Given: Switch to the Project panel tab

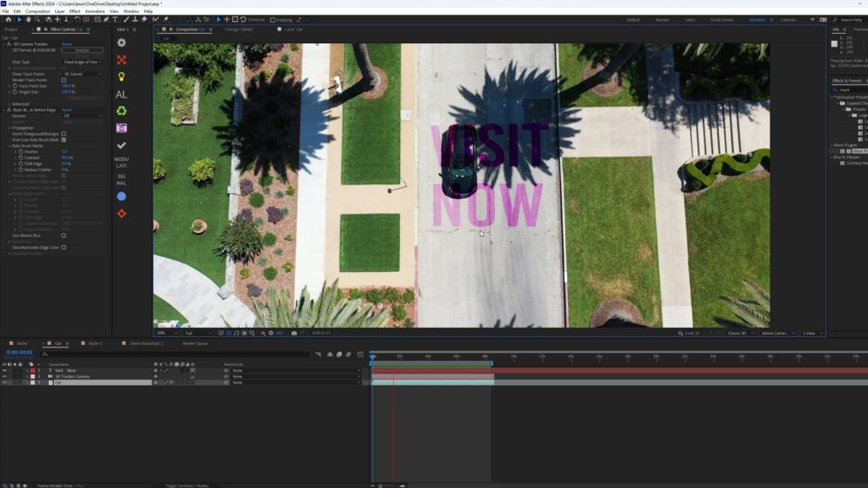Looking at the screenshot, I should [10, 30].
